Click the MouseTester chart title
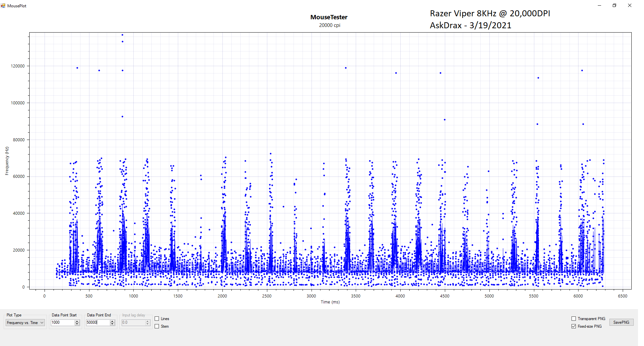This screenshot has width=644, height=346. point(329,17)
